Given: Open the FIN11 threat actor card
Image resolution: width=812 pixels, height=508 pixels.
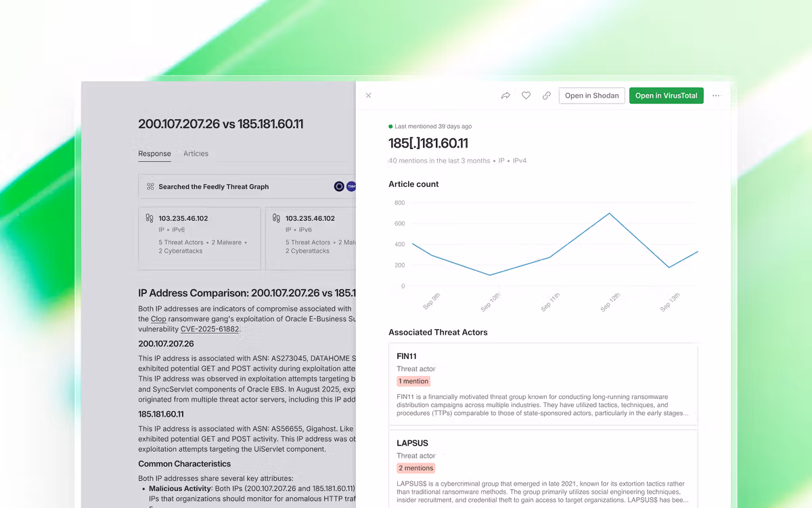Looking at the screenshot, I should click(543, 384).
